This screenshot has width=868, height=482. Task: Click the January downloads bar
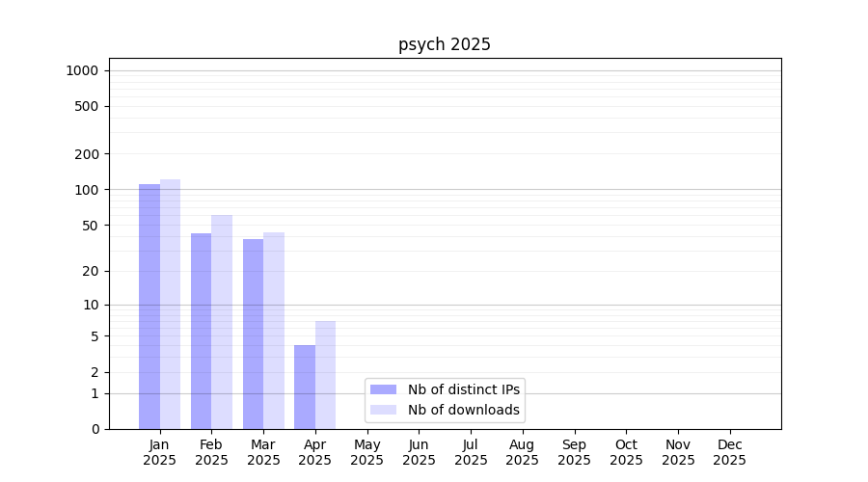tap(170, 304)
